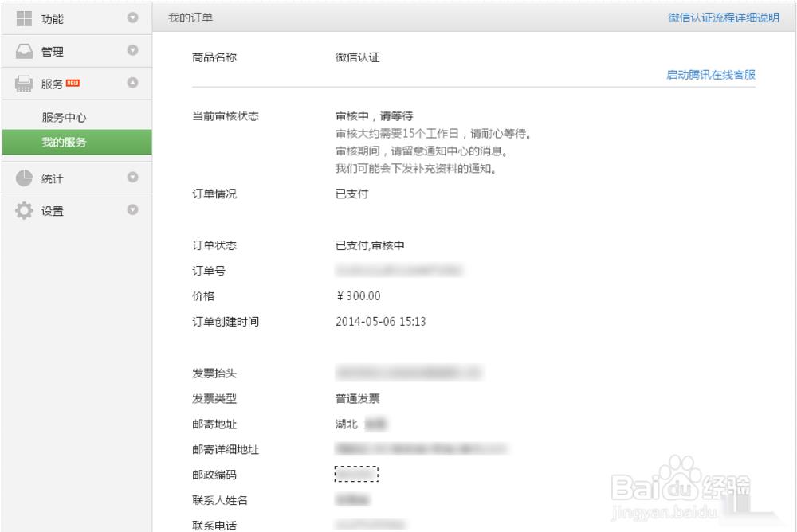797x532 pixels.
Task: Click the 微信认证 product name value
Action: [357, 57]
